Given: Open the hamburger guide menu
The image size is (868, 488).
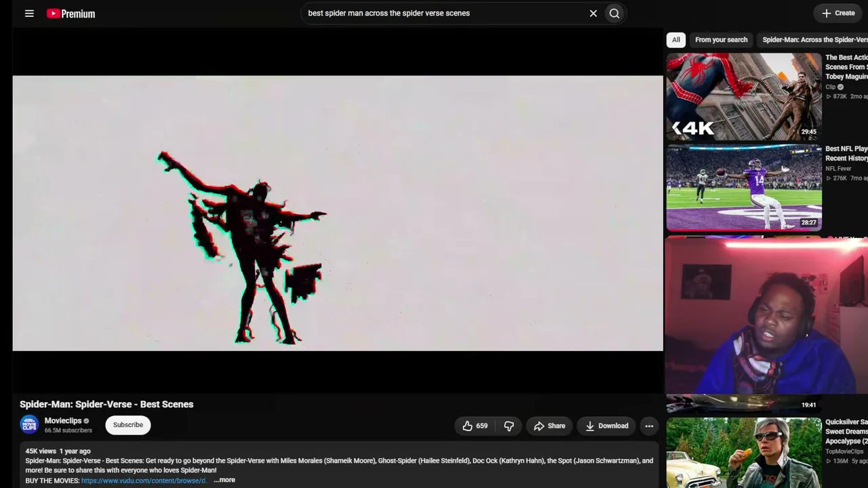Looking at the screenshot, I should [x=29, y=14].
